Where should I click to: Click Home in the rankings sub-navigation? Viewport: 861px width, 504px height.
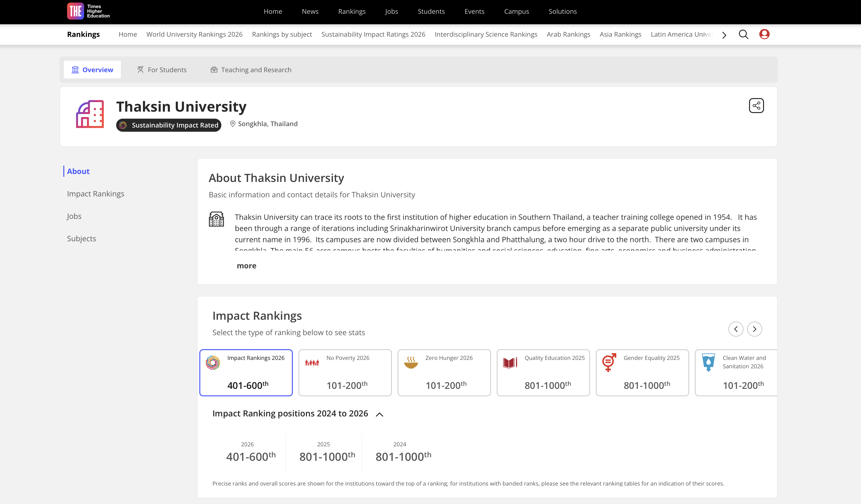coord(127,35)
